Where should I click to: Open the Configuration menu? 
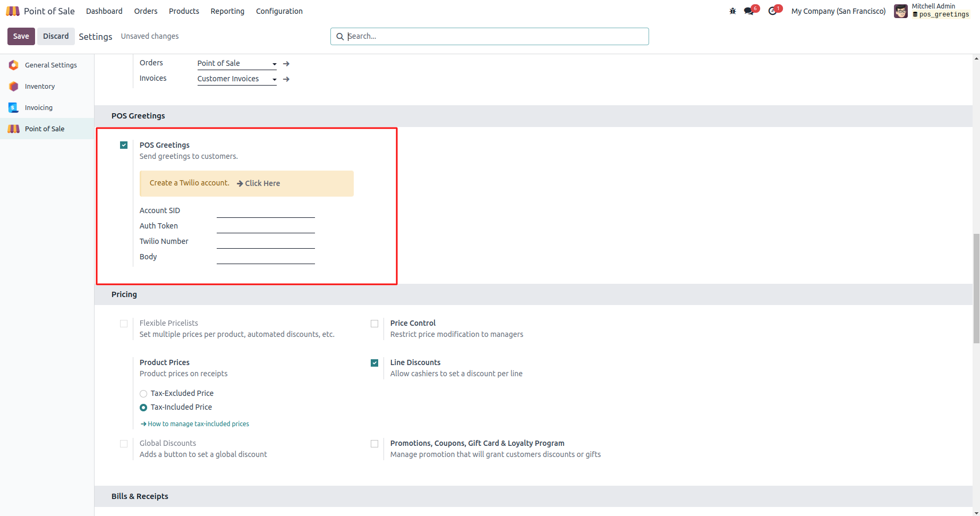279,11
